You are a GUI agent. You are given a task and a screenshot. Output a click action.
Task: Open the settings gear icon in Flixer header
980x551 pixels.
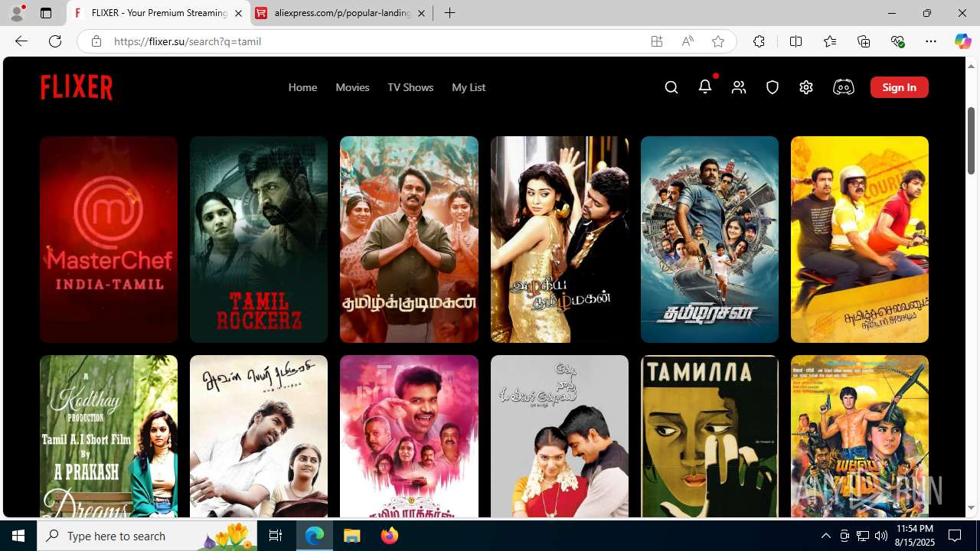[x=806, y=87]
